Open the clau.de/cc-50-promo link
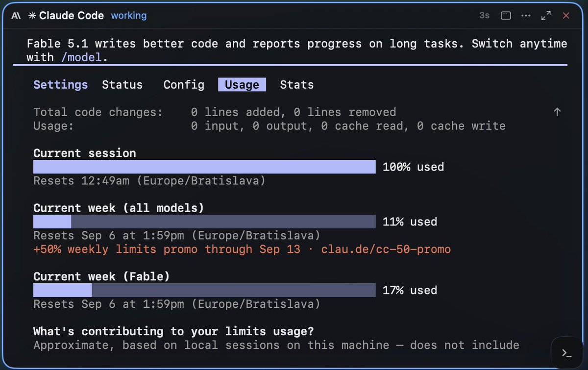Viewport: 588px width, 370px height. (386, 249)
